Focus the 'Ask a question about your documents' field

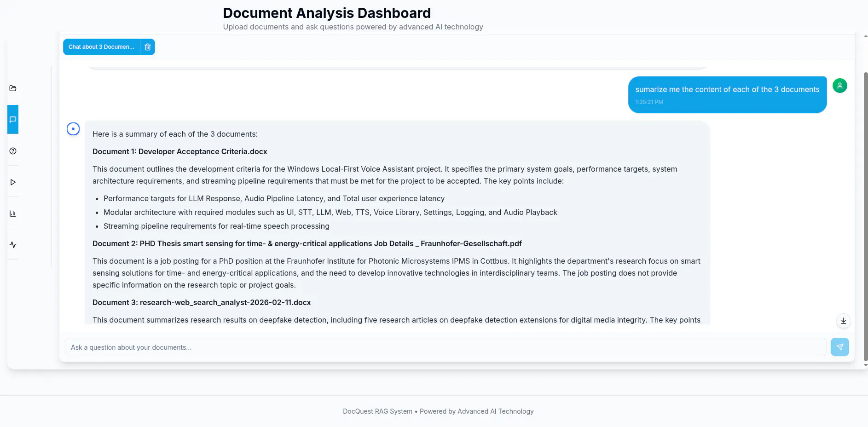[x=446, y=347]
